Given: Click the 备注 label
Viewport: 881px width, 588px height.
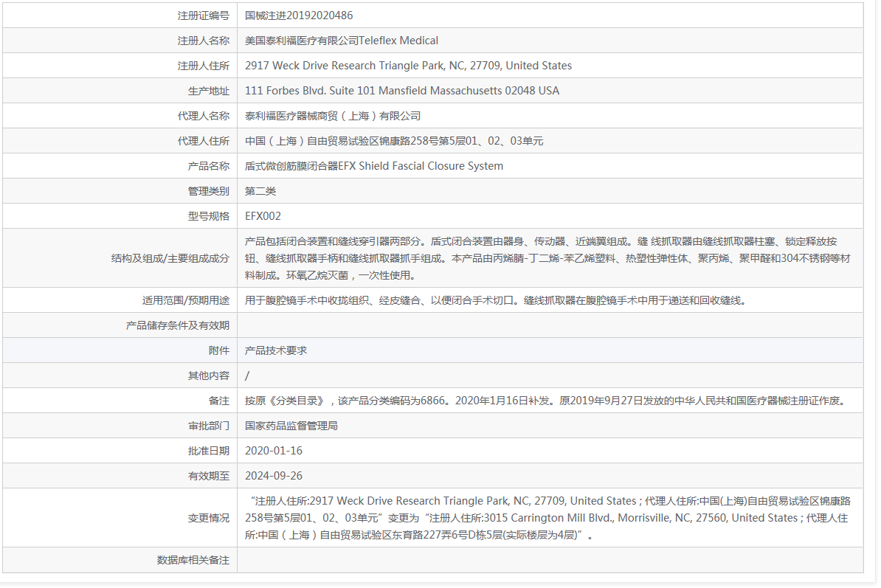Looking at the screenshot, I should pyautogui.click(x=219, y=401).
